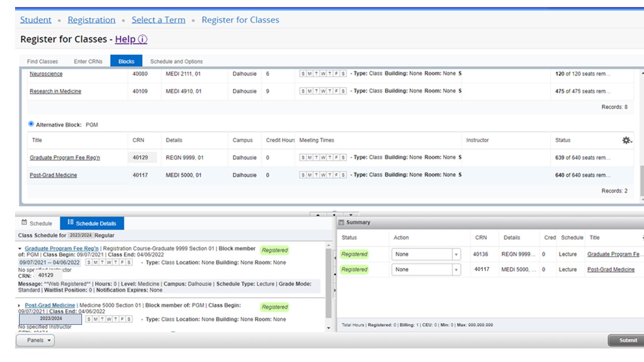Open the Panels dropdown button
644x362 pixels.
pyautogui.click(x=35, y=340)
